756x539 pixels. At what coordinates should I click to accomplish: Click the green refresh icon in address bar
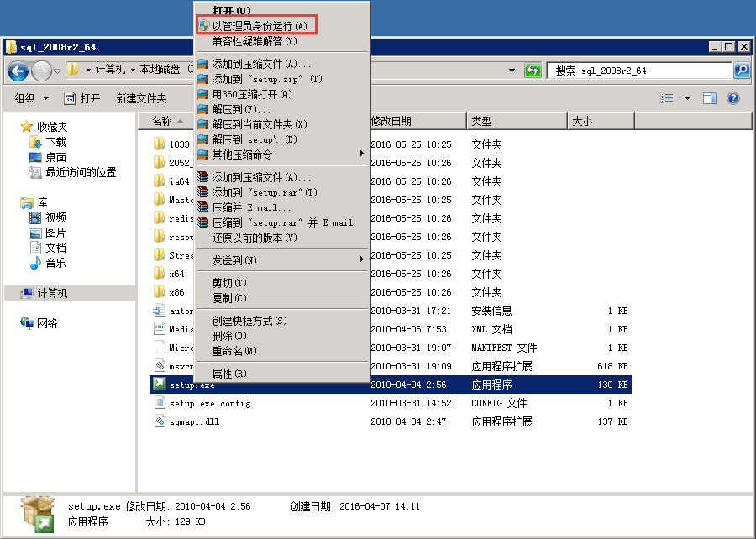click(x=533, y=71)
